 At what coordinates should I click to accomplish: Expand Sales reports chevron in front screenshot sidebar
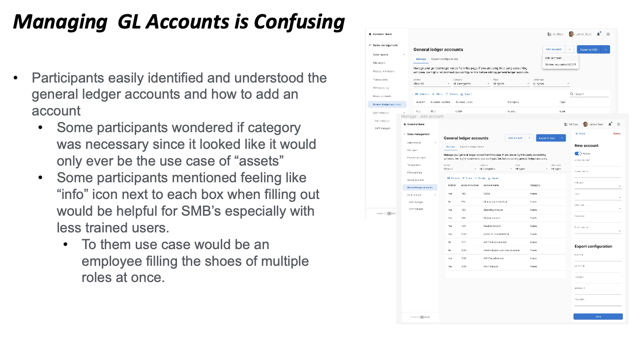pos(436,142)
